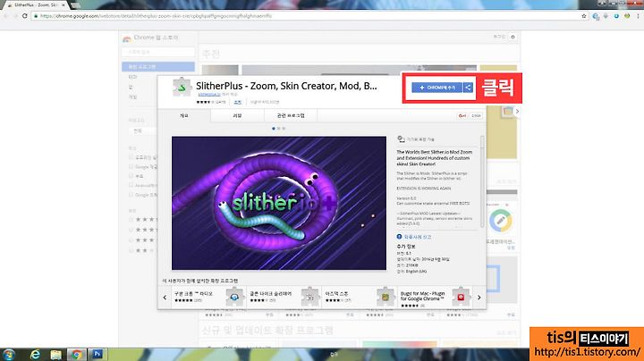Toggle the first features checkbox in sidebar
Screen dimensions: 644x361
coord(131,157)
